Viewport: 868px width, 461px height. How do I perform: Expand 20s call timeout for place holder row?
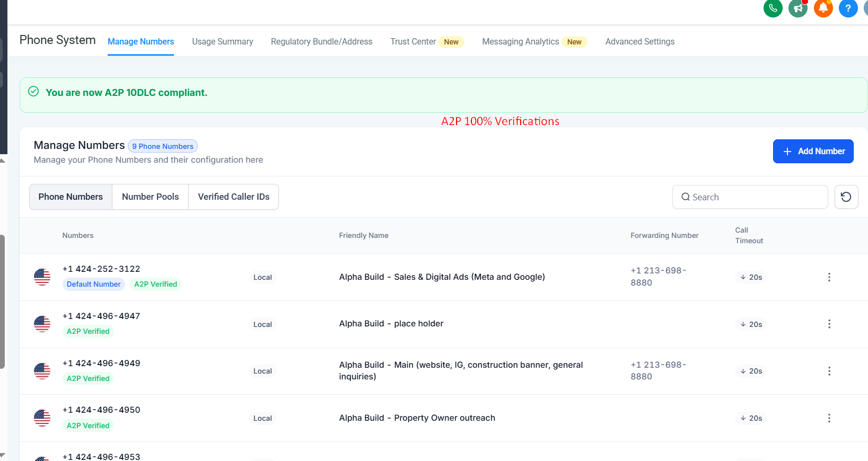(x=751, y=324)
